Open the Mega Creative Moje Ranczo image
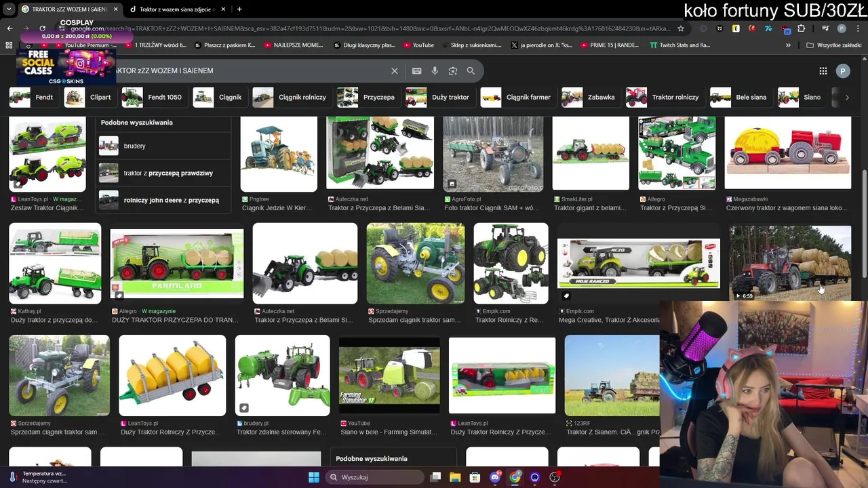Viewport: 868px width, 488px height. [x=638, y=264]
